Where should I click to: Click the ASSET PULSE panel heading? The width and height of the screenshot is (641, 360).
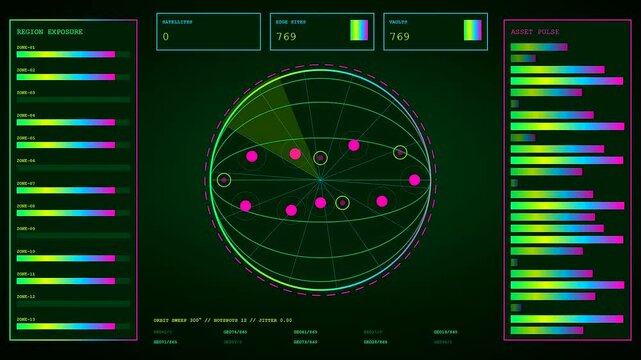click(x=535, y=32)
